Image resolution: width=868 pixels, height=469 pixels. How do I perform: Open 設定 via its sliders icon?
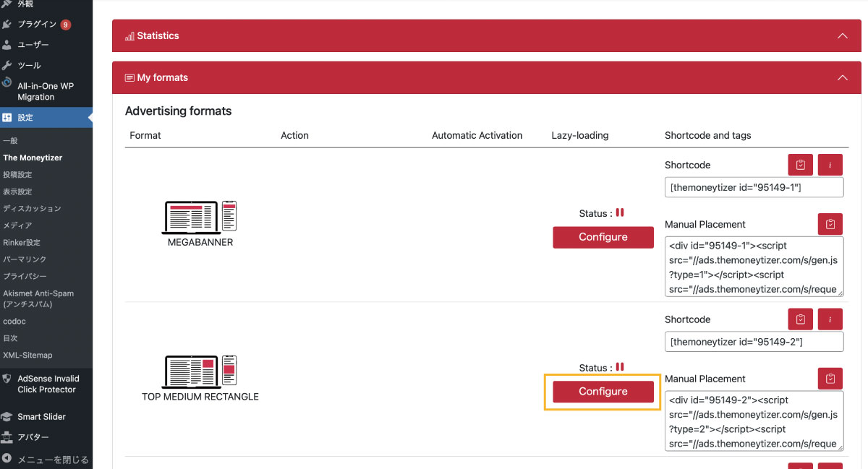(x=7, y=117)
